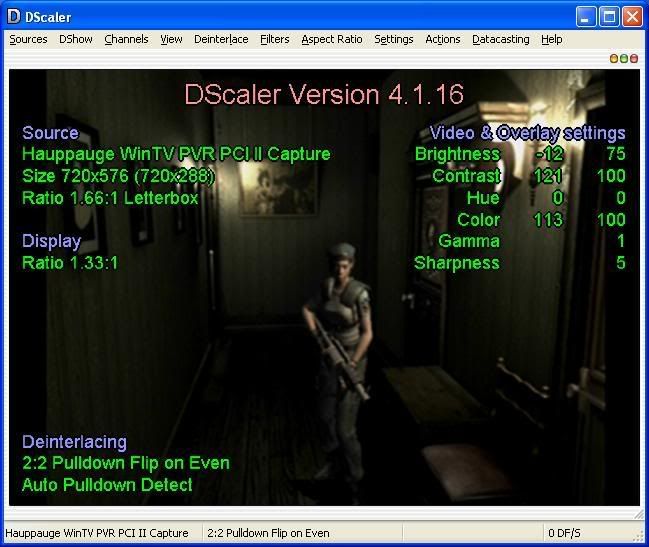Click the yellow toolbar dot button
Image resolution: width=649 pixels, height=547 pixels.
click(614, 59)
